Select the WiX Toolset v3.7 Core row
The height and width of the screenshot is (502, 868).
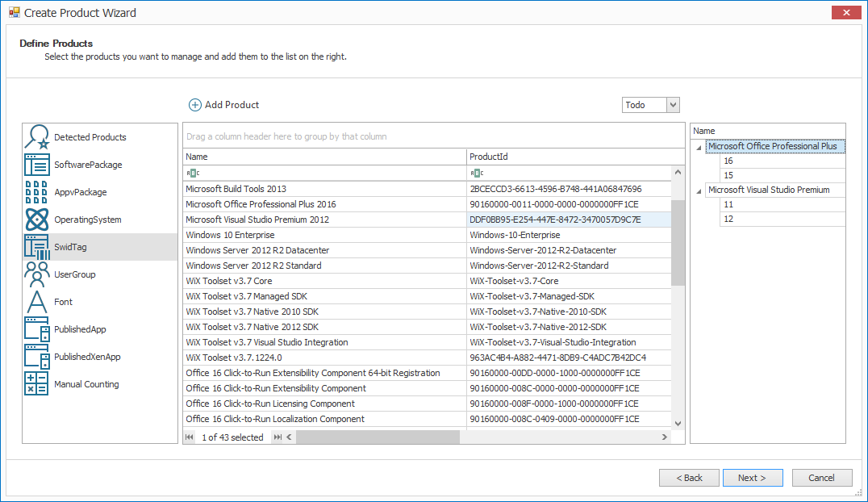point(427,281)
